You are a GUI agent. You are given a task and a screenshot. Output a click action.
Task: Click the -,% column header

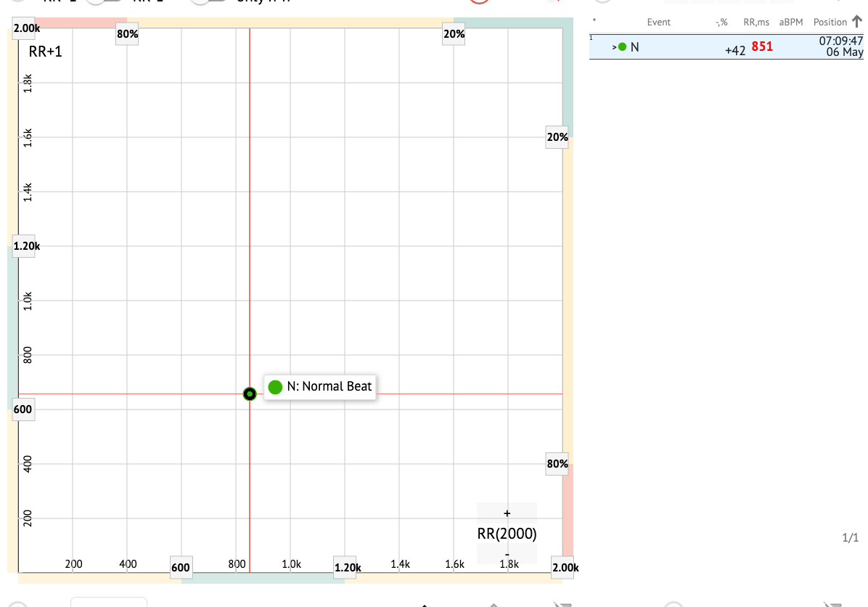(721, 23)
